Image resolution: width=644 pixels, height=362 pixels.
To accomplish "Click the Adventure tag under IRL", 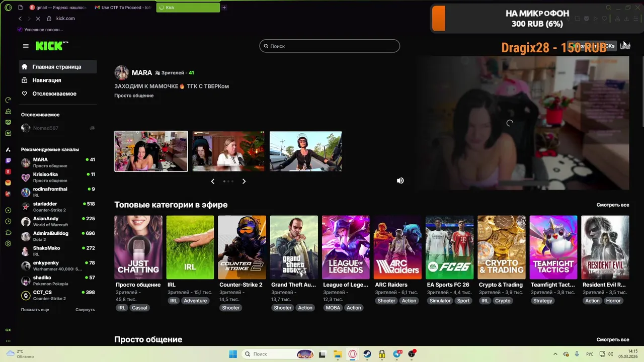I will click(195, 301).
